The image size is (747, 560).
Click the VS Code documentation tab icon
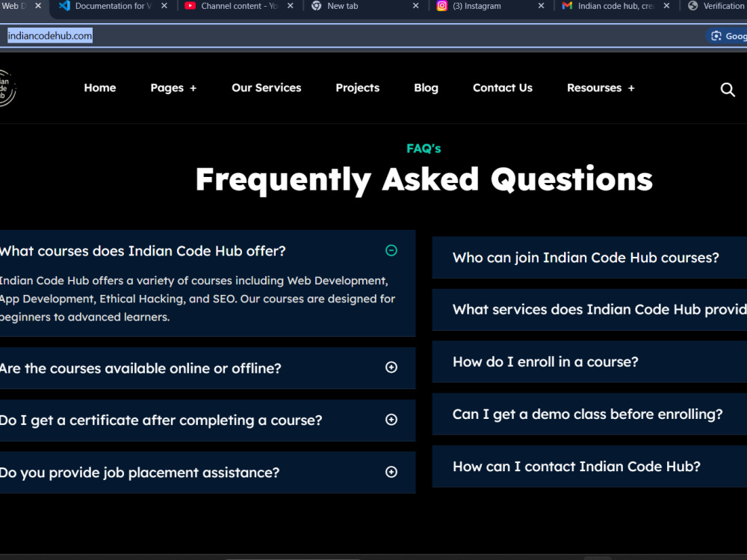click(x=64, y=6)
